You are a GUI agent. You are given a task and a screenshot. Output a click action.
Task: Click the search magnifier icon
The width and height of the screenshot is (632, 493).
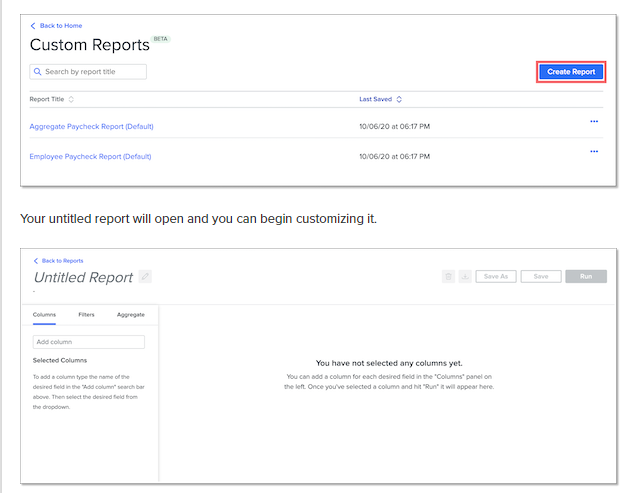pos(38,72)
